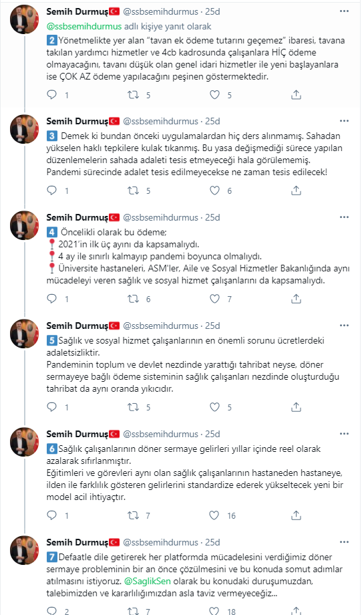Share the tweet numbered 5

297,407
